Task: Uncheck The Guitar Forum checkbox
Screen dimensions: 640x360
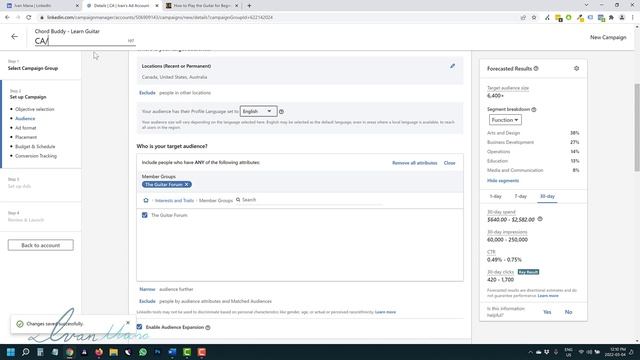Action: [x=144, y=215]
